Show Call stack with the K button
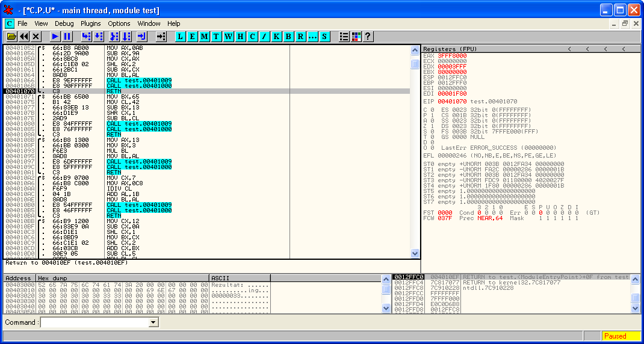The width and height of the screenshot is (644, 344). tap(276, 37)
